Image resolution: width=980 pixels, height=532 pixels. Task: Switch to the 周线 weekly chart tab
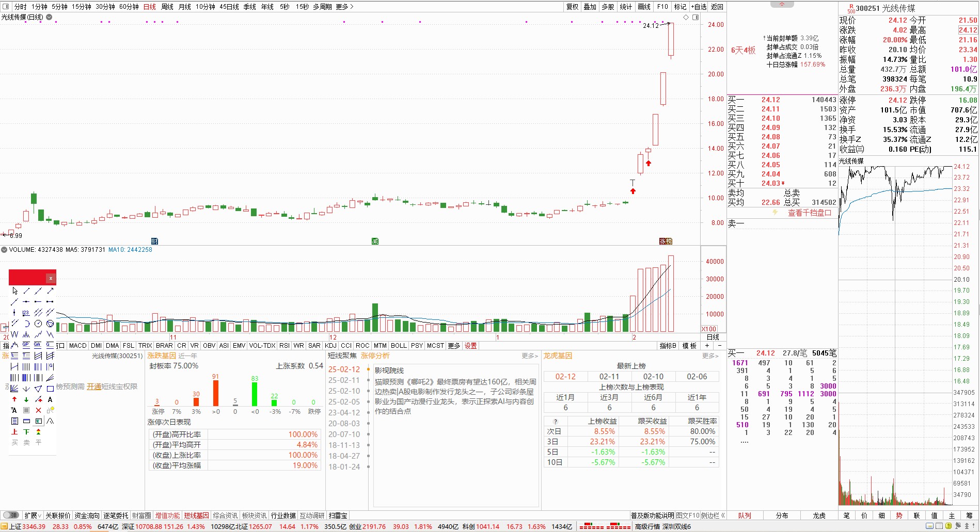tap(167, 7)
